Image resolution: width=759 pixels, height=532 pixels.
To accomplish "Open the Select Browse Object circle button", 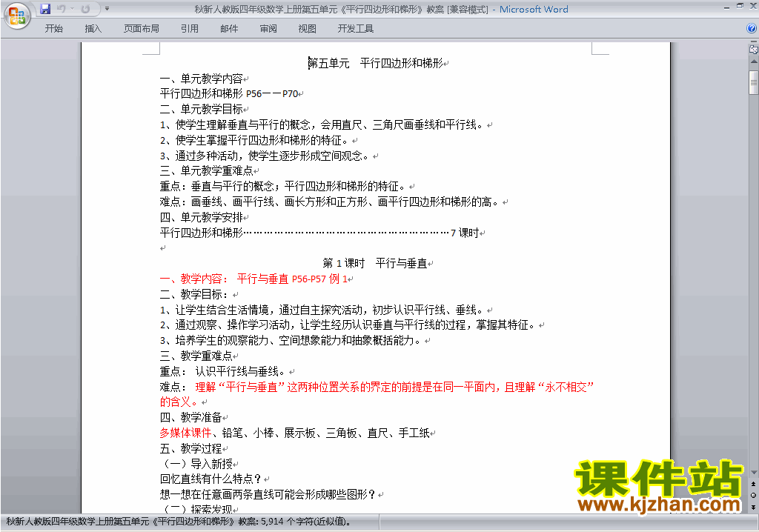I will click(753, 495).
